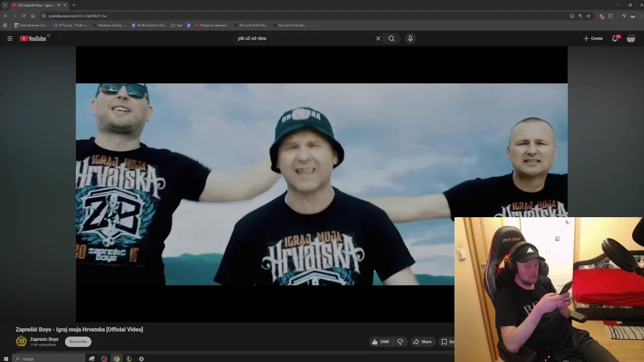Open the Svět hardware bookmark
The width and height of the screenshot is (644, 362).
click(31, 25)
